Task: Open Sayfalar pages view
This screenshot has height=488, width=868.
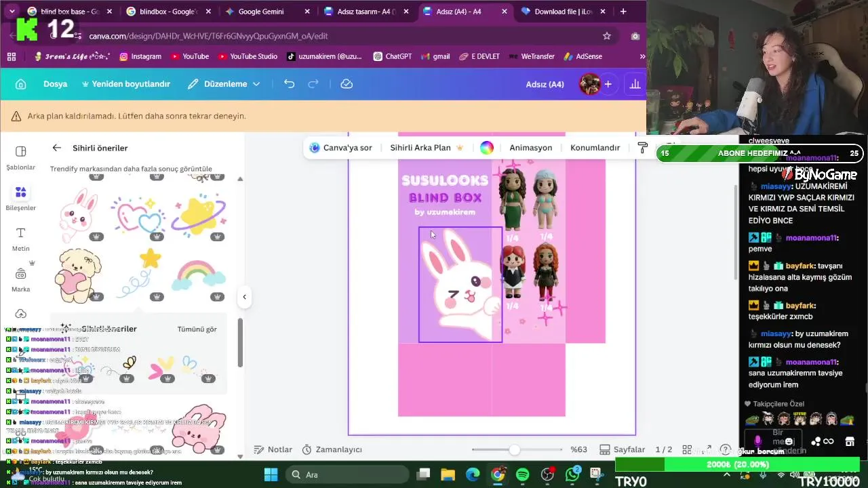Action: point(622,449)
